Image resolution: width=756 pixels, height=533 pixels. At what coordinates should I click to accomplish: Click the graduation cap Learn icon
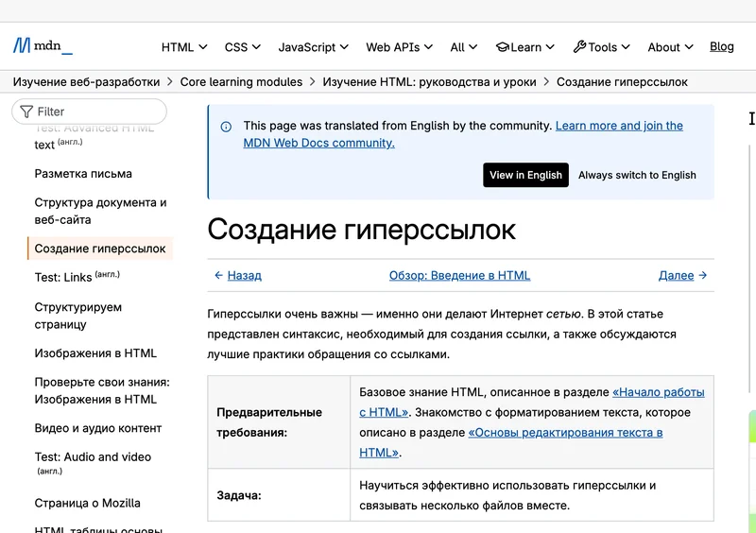click(503, 47)
